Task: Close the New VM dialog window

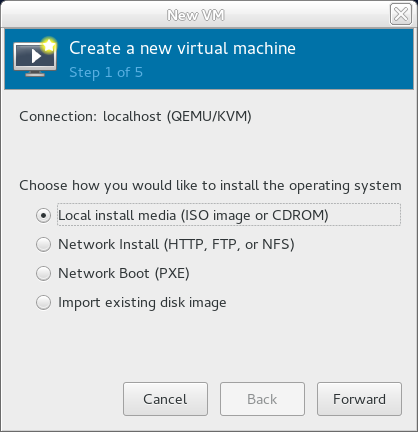Action: click(x=401, y=14)
